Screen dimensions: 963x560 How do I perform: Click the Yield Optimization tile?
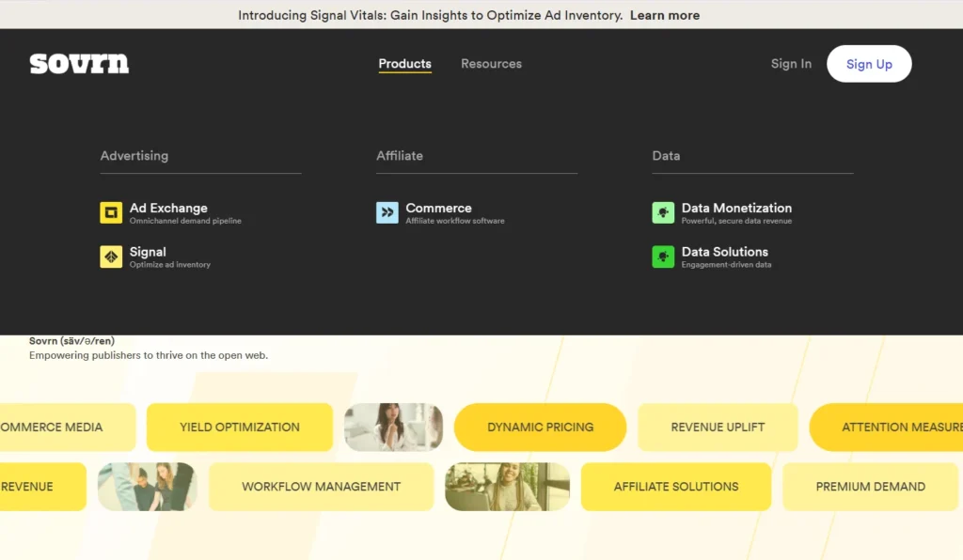240,427
